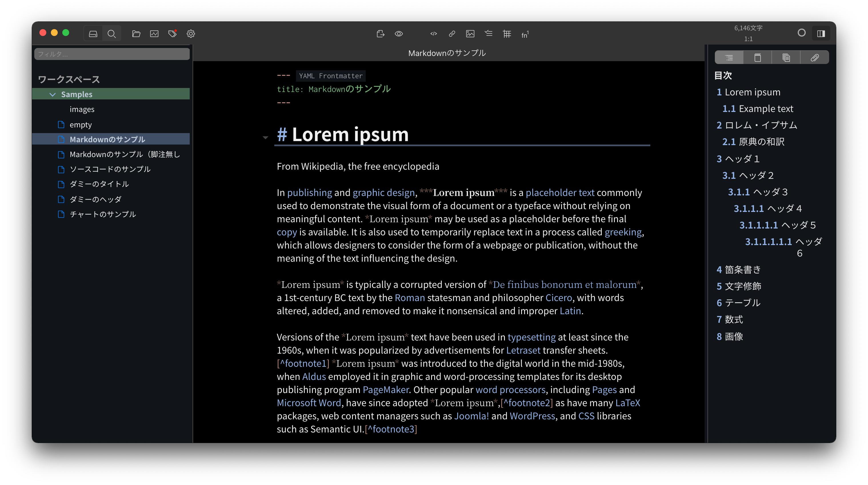Open the publishing hyperlink

click(309, 192)
